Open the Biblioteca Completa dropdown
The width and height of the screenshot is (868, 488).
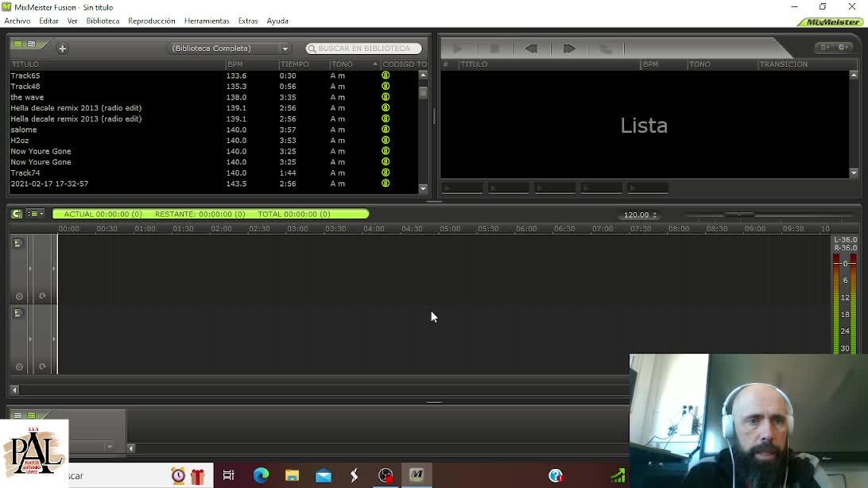pos(230,48)
